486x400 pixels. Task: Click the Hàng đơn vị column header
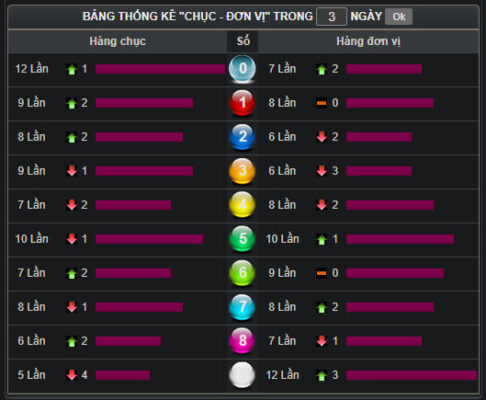368,41
